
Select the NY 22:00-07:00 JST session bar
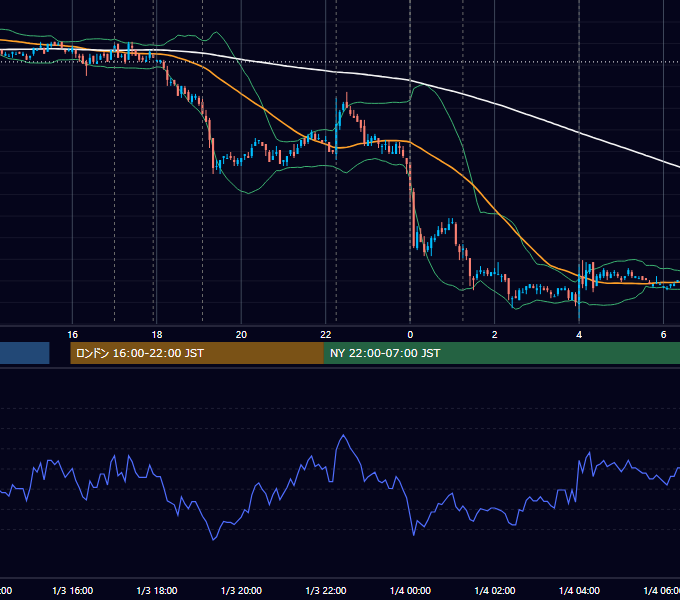[x=502, y=353]
